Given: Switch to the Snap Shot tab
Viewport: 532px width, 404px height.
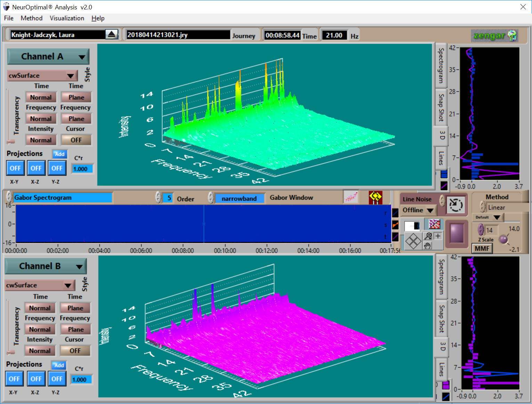Looking at the screenshot, I should click(441, 106).
